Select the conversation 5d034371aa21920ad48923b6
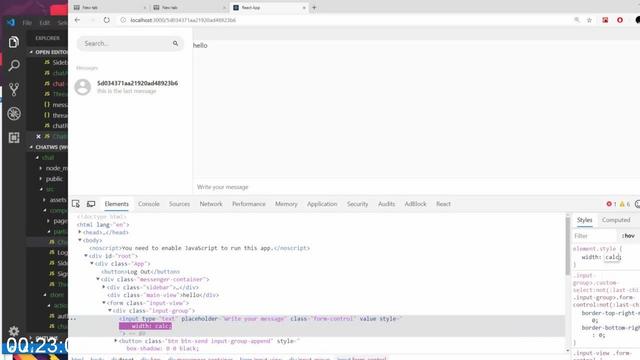640x360 pixels. pyautogui.click(x=130, y=87)
